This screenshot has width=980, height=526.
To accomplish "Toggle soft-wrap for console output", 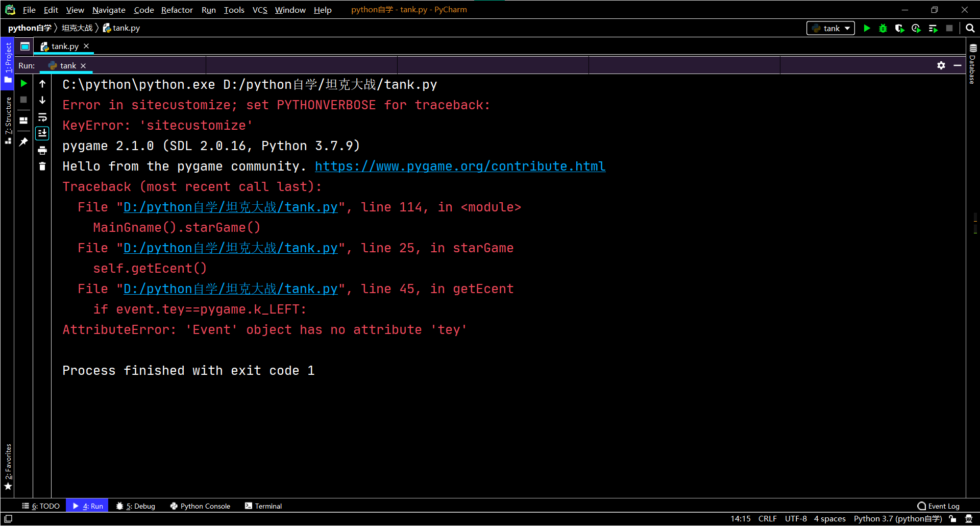I will coord(42,117).
